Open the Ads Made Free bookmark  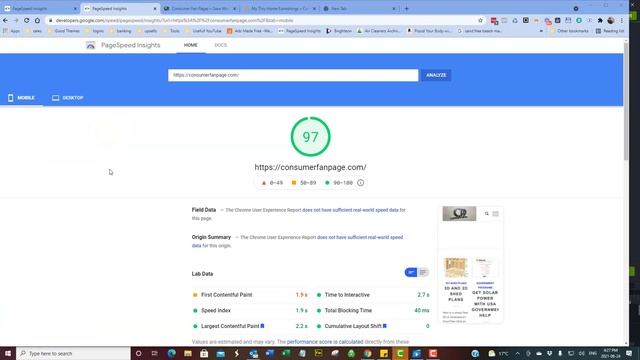tap(249, 31)
